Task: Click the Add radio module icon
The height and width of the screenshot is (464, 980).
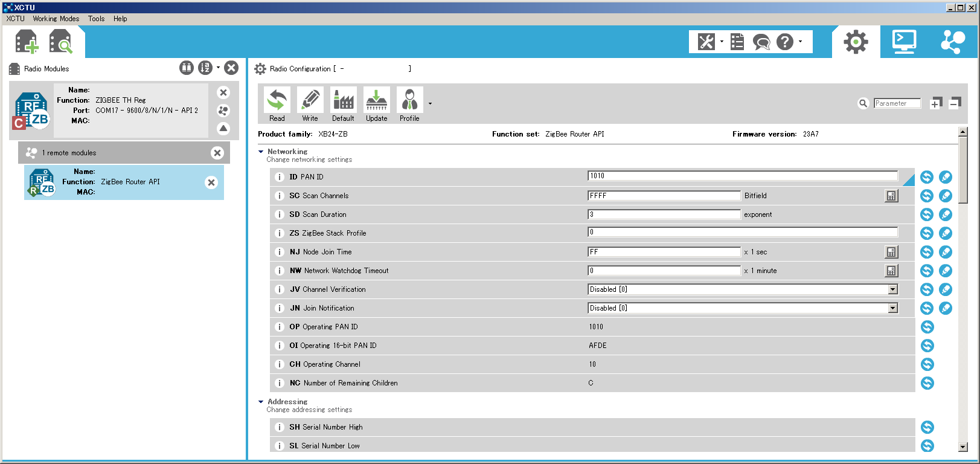Action: click(27, 42)
